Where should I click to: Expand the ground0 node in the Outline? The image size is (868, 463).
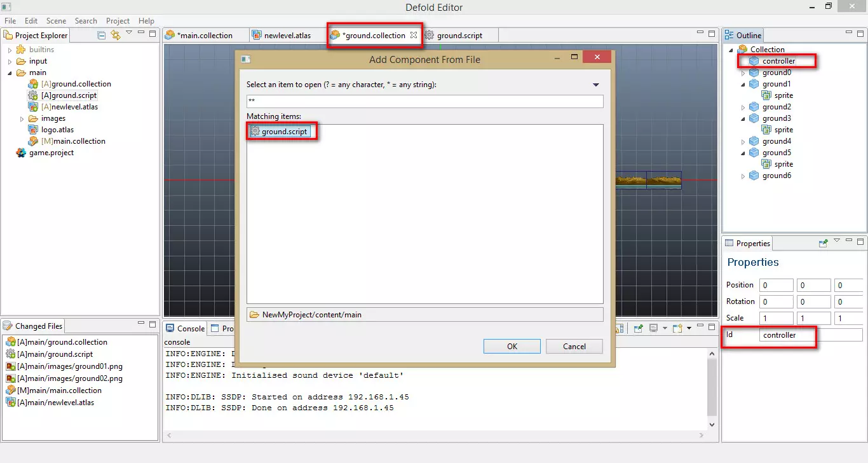pos(743,72)
